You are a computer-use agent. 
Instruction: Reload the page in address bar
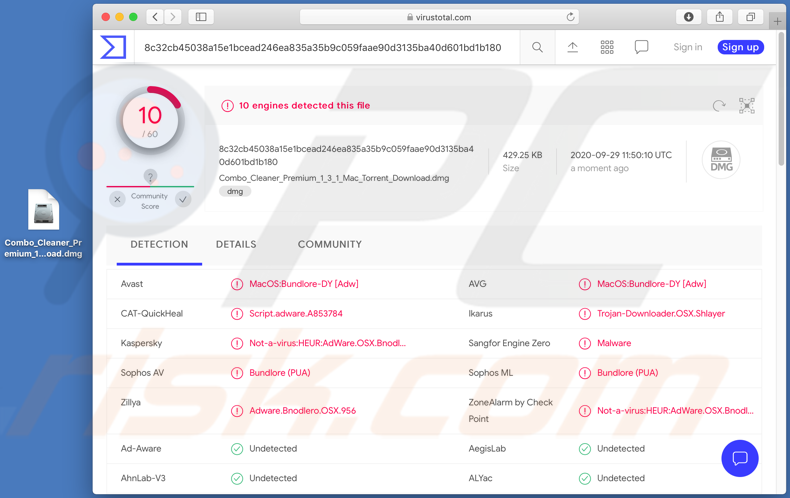(570, 17)
